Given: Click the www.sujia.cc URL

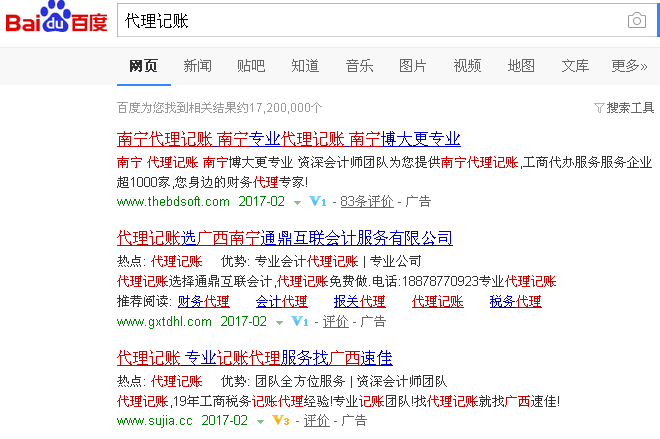Looking at the screenshot, I should (154, 420).
